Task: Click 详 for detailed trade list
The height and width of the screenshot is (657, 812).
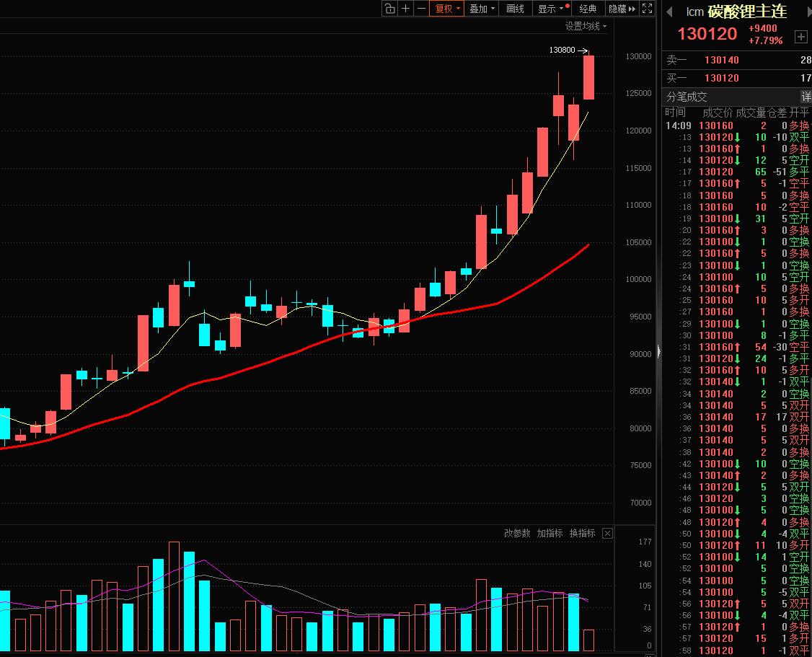Action: (806, 96)
